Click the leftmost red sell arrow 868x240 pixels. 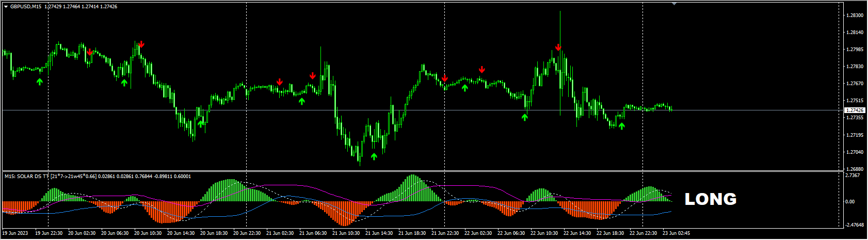[89, 52]
